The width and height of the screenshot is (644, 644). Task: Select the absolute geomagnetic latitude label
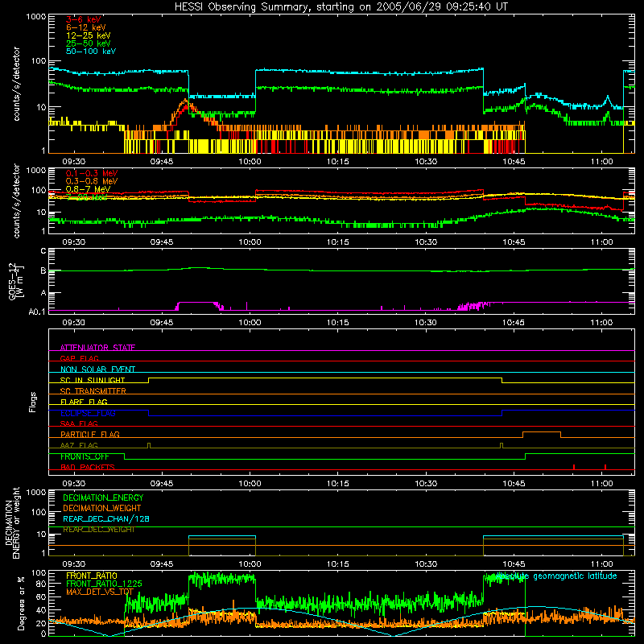[x=556, y=576]
